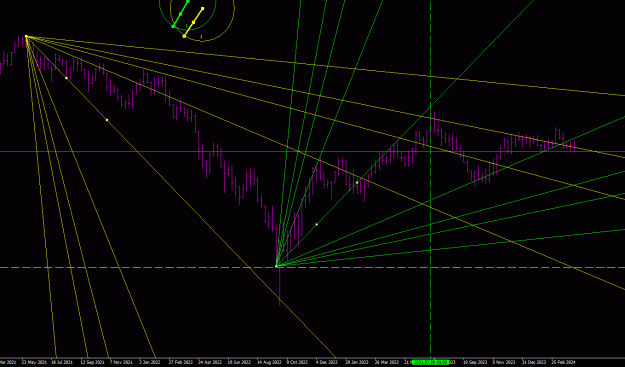Click the '26 Mar 2023' date label

(387, 362)
